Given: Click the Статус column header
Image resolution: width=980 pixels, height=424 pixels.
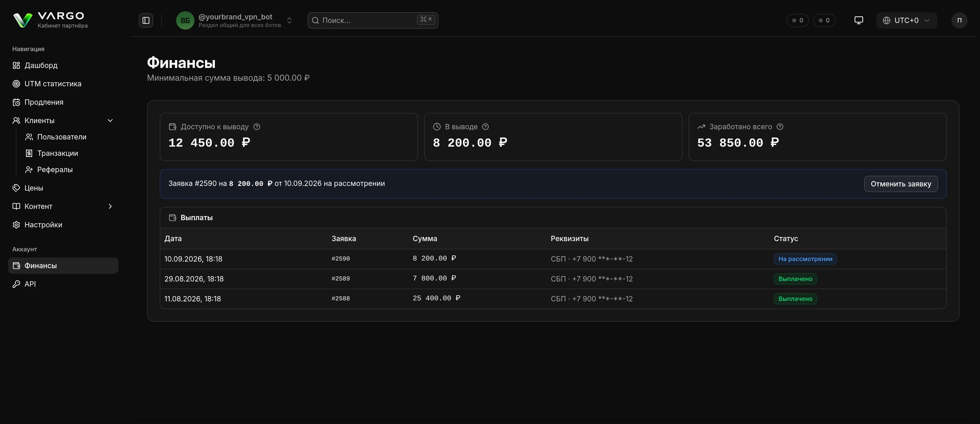Looking at the screenshot, I should click(x=786, y=239).
